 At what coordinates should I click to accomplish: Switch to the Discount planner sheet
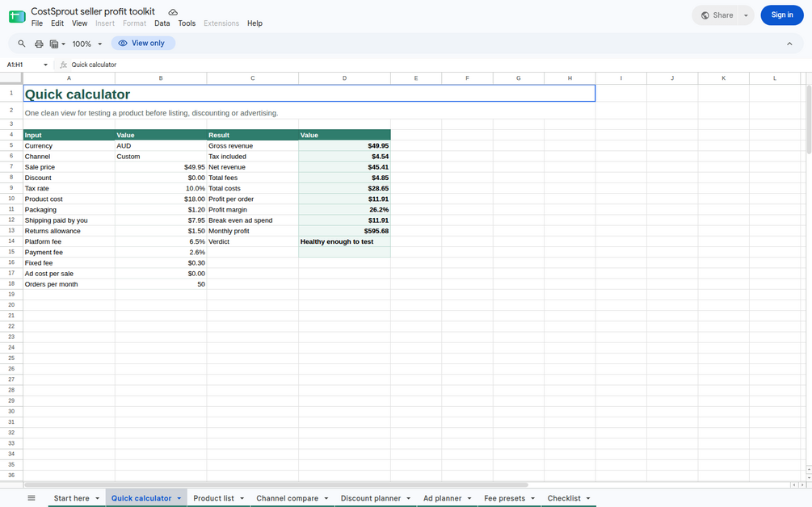coord(371,498)
